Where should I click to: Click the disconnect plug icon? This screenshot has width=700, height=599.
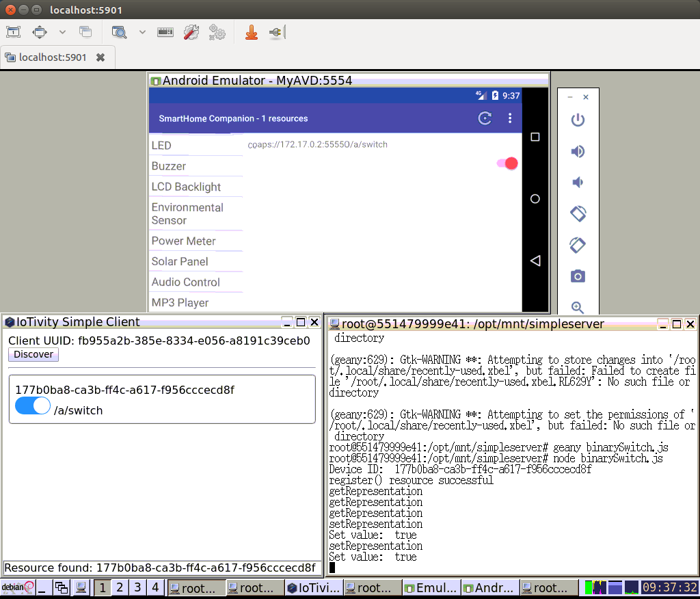click(x=275, y=32)
